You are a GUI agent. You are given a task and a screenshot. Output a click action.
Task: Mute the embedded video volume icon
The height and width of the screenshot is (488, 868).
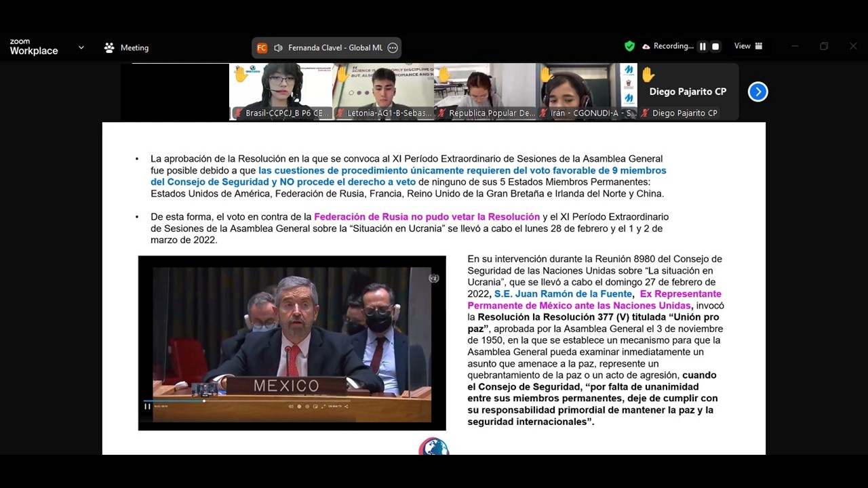(x=291, y=407)
